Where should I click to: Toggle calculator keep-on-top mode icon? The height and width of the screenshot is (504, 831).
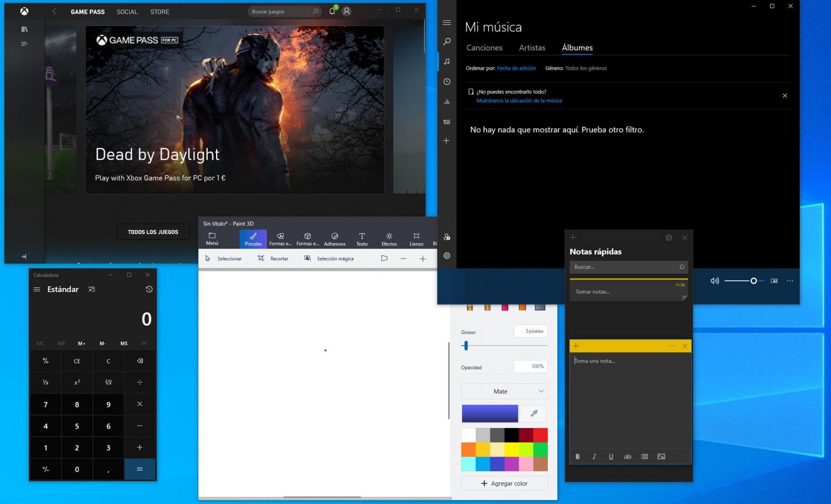coord(91,289)
